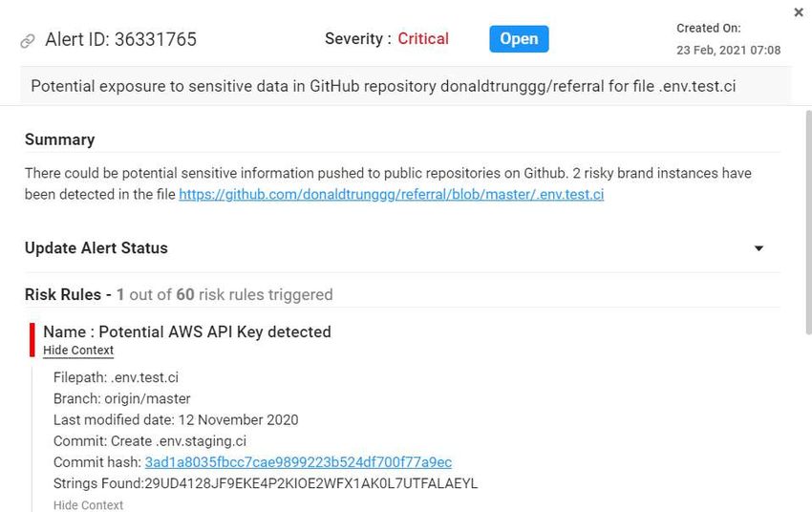The height and width of the screenshot is (512, 812).
Task: Open the GitHub .env.test.ci file link
Action: 392,195
